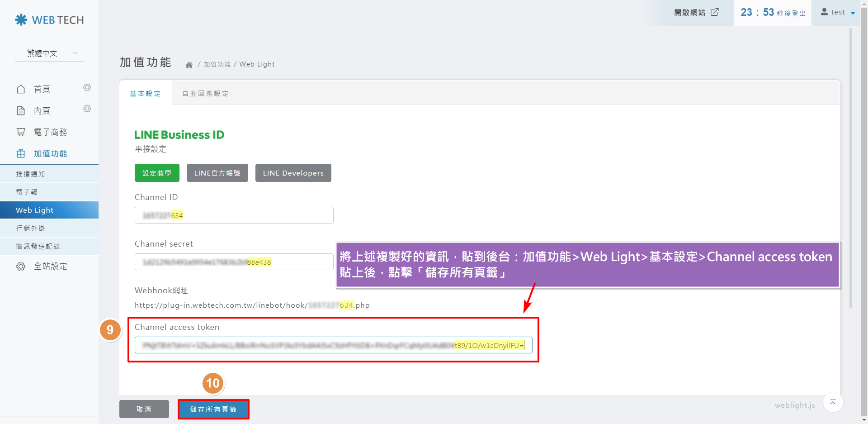Open the test user account dropdown
Viewport: 868px width, 424px height.
(839, 12)
